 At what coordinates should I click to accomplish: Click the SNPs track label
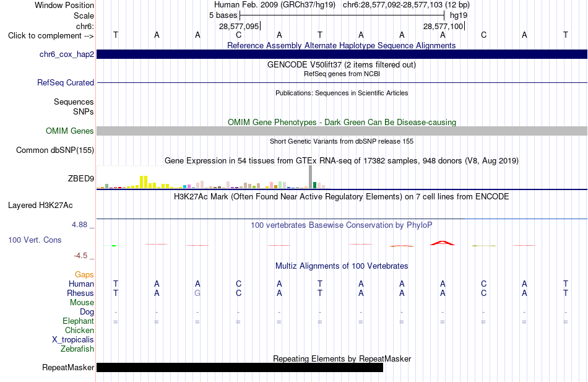click(x=84, y=111)
